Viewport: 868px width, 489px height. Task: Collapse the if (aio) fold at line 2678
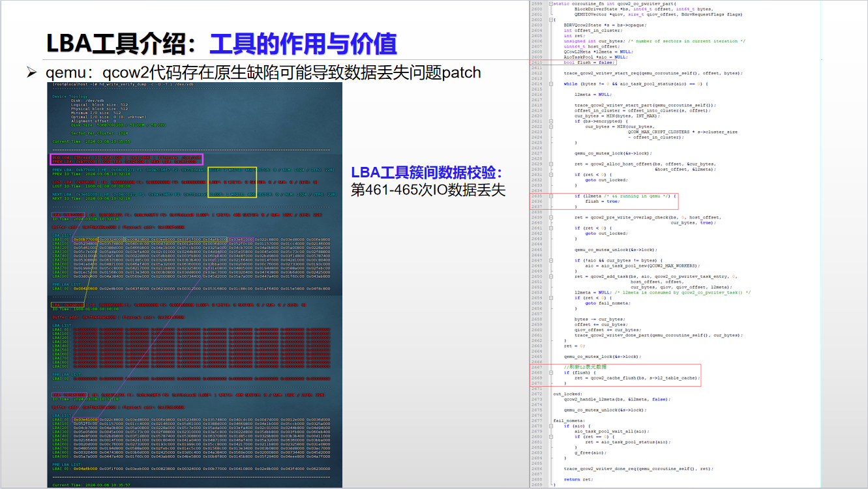point(551,425)
